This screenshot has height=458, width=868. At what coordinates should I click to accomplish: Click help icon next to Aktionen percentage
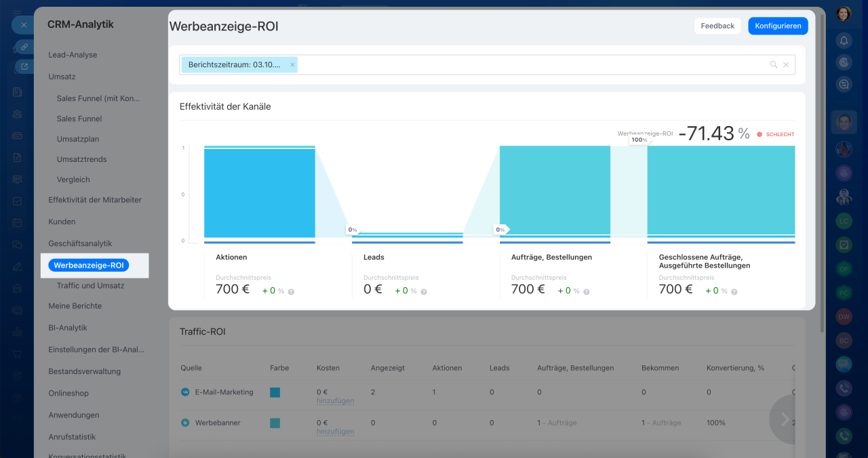tap(291, 291)
